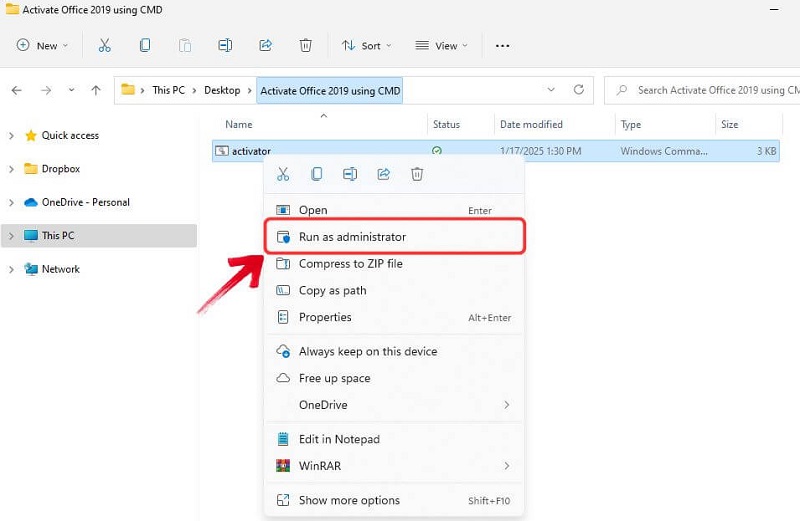Click the search magnifier icon
800x521 pixels.
pyautogui.click(x=621, y=90)
